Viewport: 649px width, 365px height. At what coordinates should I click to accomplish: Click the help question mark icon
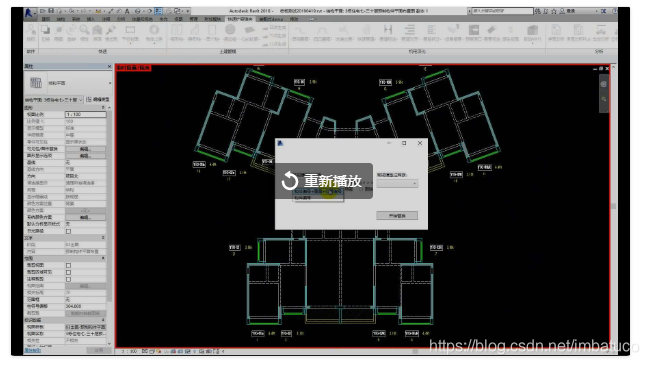coord(614,11)
